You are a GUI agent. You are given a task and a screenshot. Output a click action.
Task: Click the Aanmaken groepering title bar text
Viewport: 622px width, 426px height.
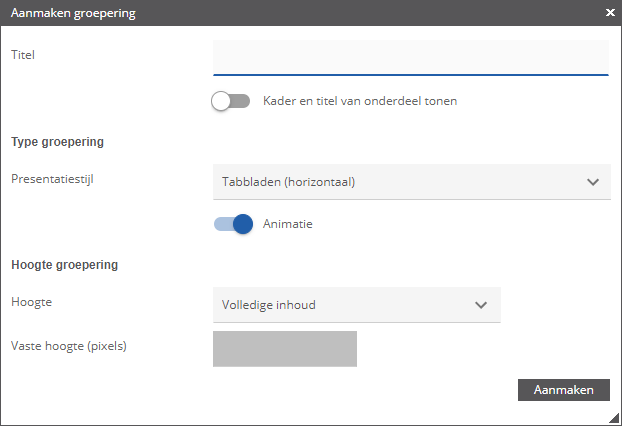click(73, 13)
